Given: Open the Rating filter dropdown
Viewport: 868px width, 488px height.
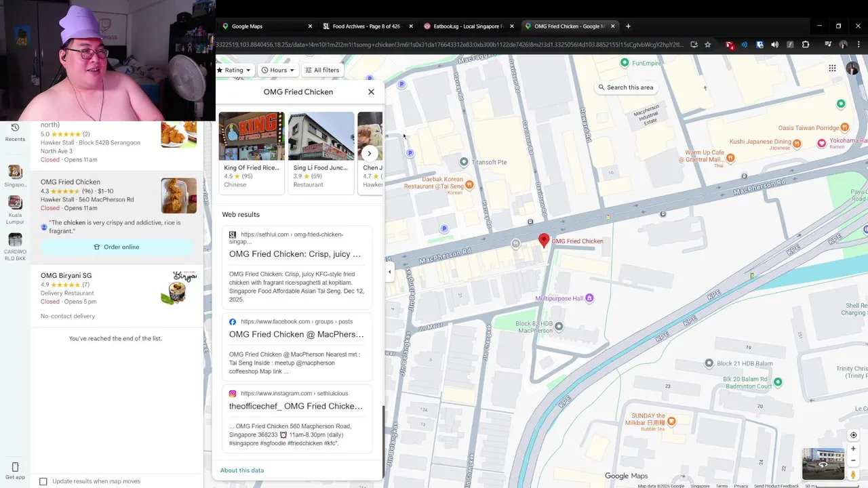Looking at the screenshot, I should [x=234, y=70].
